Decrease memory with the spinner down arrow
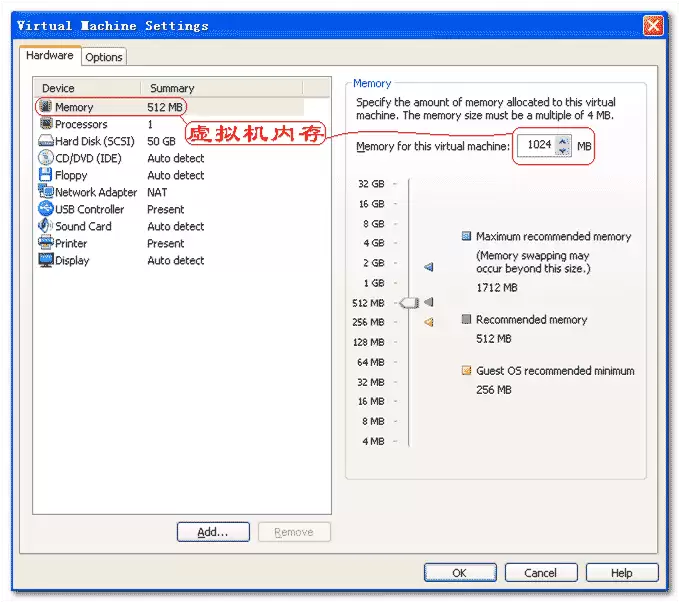The width and height of the screenshot is (680, 603). coord(563,150)
